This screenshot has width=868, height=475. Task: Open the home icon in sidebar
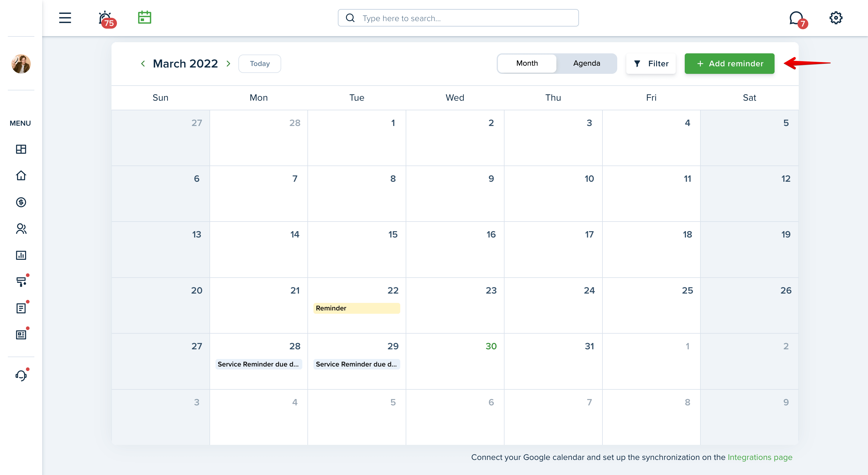[x=21, y=175]
